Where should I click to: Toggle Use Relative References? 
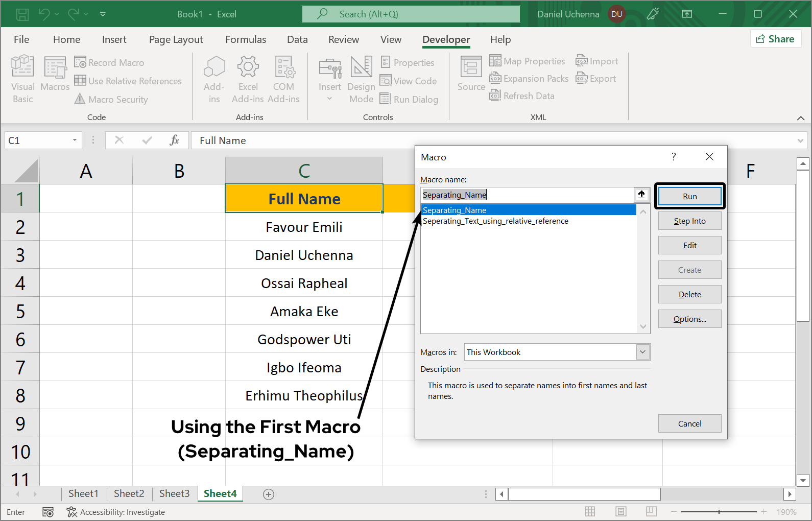coord(128,81)
